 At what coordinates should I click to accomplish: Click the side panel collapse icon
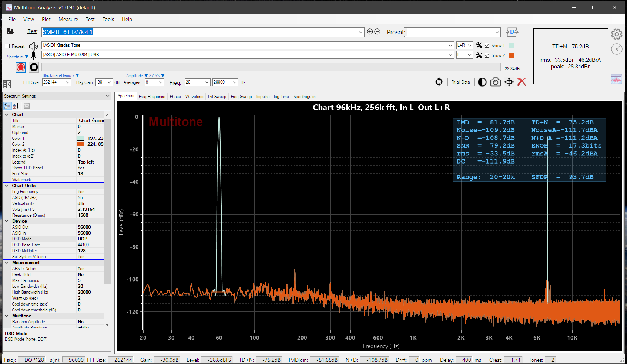tap(7, 84)
